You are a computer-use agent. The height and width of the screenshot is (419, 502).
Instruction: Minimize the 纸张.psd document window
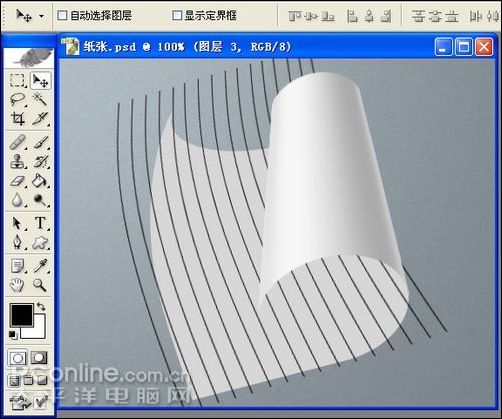443,47
